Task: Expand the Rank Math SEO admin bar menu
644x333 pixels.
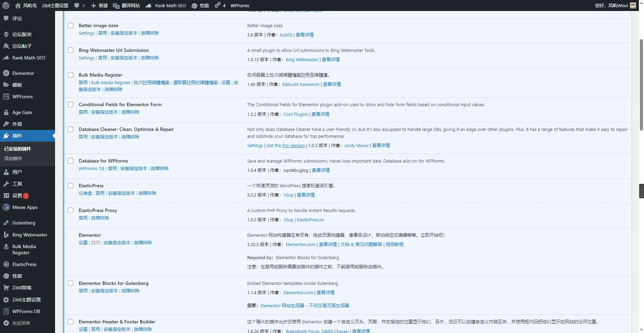Action: 166,5
